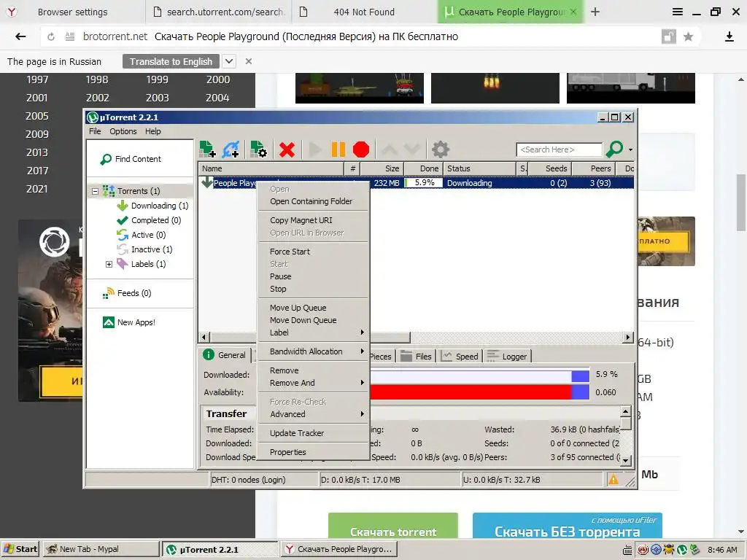Choose Update Tracker from context menu
747x560 pixels.
coord(313,433)
